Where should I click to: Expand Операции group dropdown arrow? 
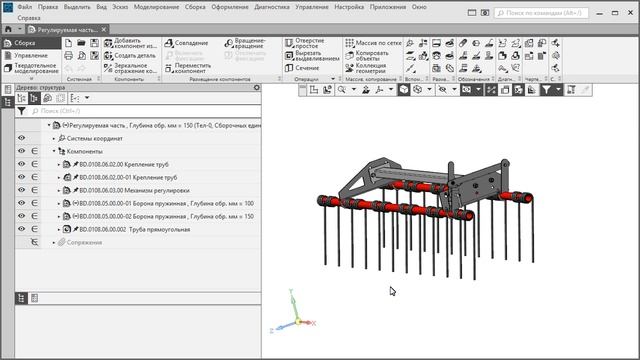coord(333,79)
